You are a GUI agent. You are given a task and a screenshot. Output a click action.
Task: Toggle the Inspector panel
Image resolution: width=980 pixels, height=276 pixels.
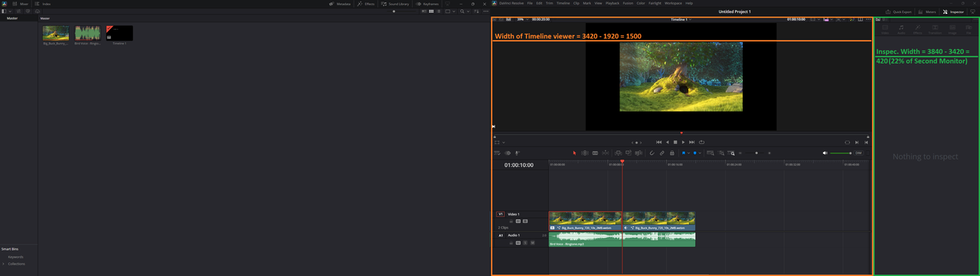[x=953, y=11]
